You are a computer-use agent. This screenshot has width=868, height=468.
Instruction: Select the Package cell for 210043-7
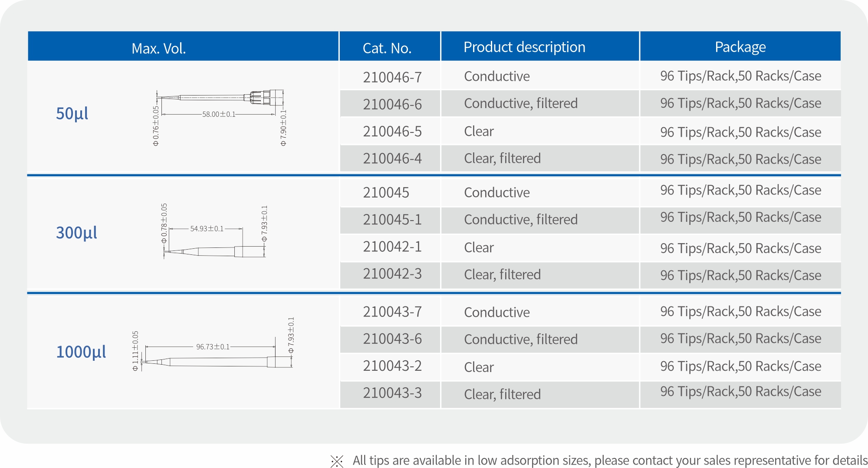coord(740,311)
